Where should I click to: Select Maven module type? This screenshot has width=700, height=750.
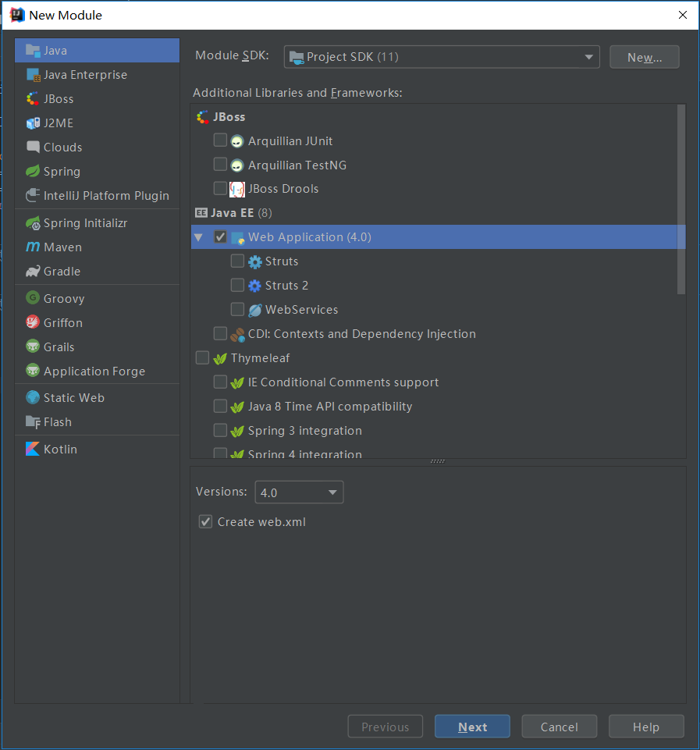(x=97, y=247)
